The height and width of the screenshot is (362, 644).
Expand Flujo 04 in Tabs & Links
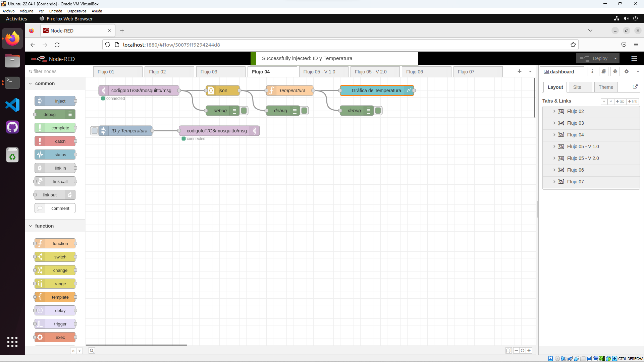554,135
